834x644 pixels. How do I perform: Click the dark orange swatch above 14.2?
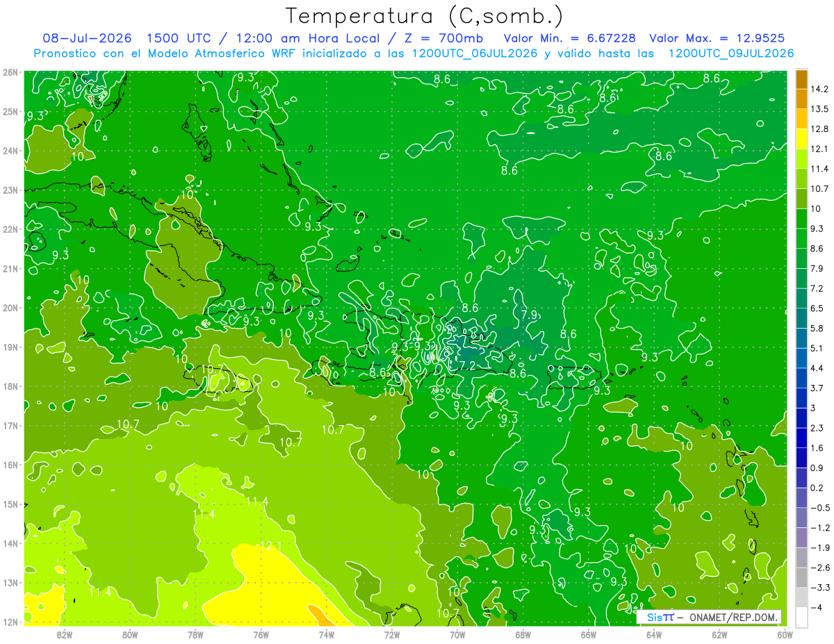(801, 79)
